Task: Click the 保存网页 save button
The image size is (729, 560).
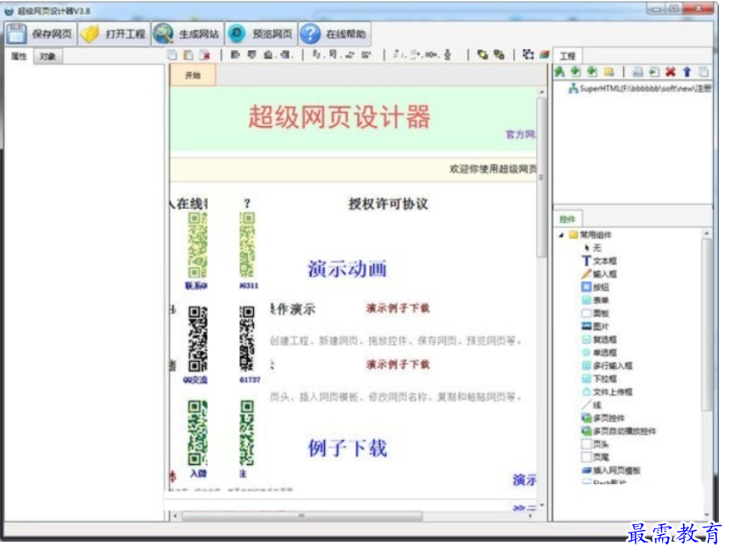Action: click(40, 34)
